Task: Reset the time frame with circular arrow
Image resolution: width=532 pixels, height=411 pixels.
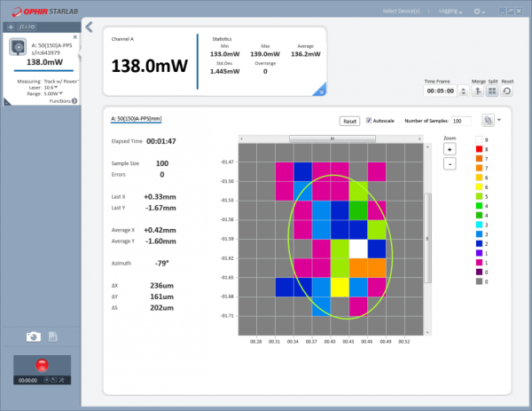Action: coord(507,91)
